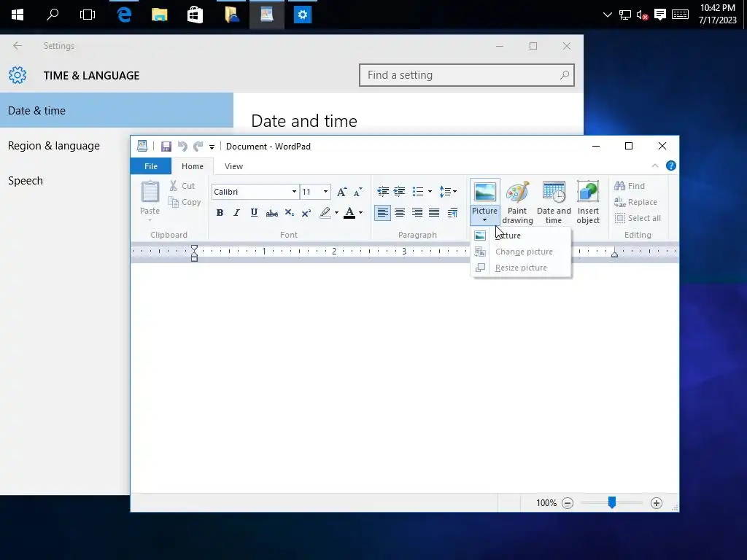Screen dimensions: 747x560
Task: Click the Picture landscape icon in ribbon
Action: 484,192
